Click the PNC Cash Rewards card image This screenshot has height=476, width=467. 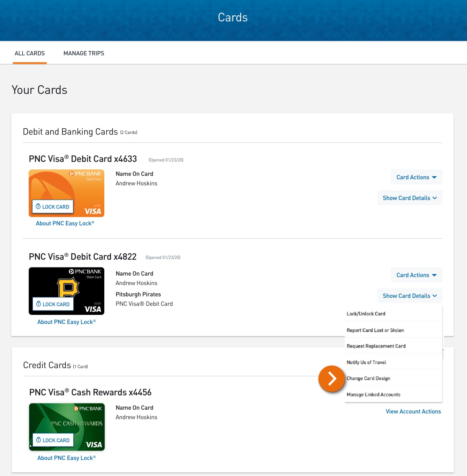[67, 426]
